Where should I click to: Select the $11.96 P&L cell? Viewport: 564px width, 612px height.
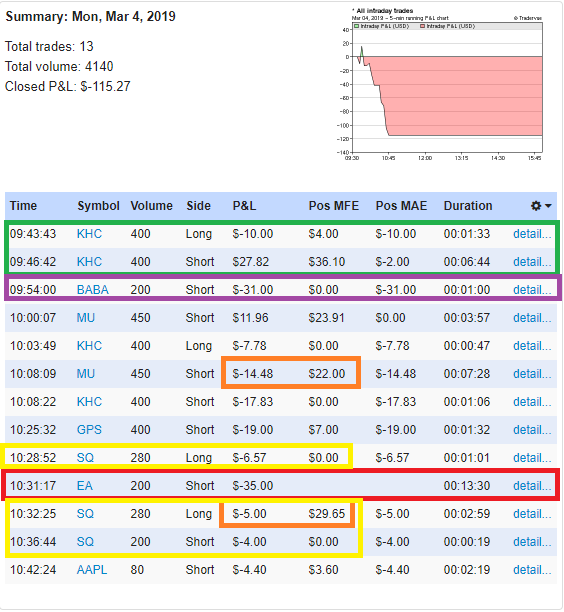tap(251, 318)
